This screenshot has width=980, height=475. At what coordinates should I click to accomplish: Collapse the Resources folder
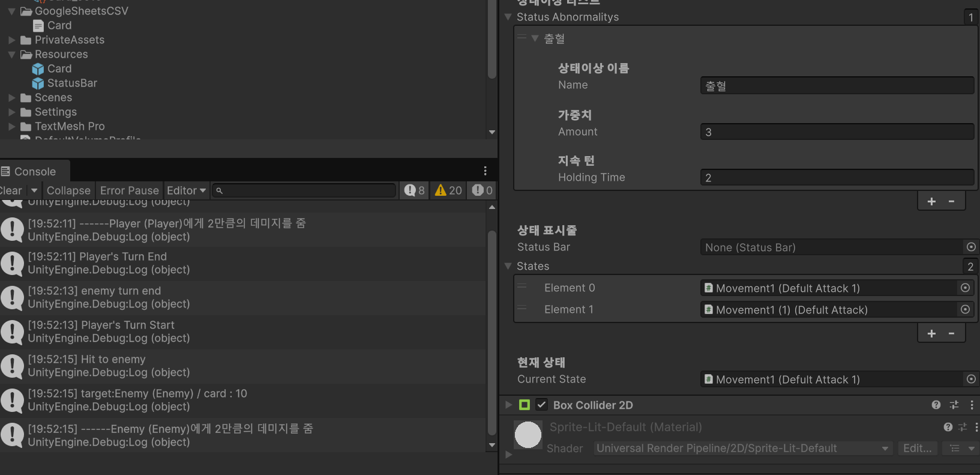tap(11, 54)
